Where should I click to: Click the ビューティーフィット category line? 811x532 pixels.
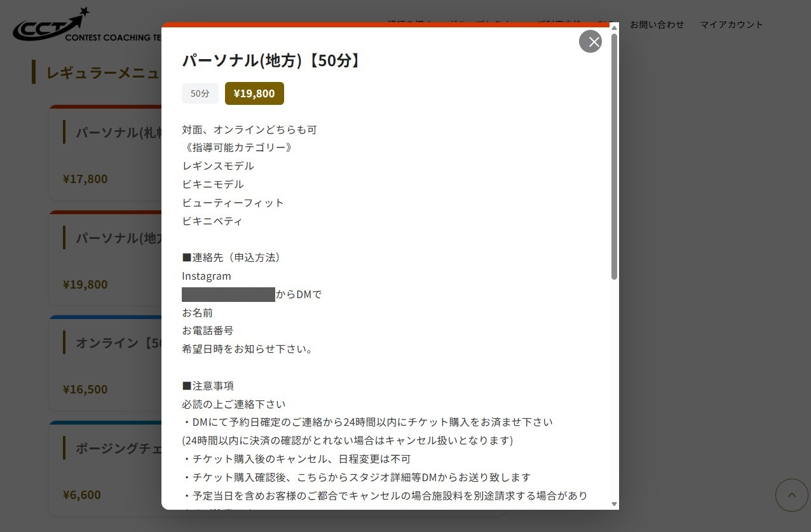[x=233, y=203]
